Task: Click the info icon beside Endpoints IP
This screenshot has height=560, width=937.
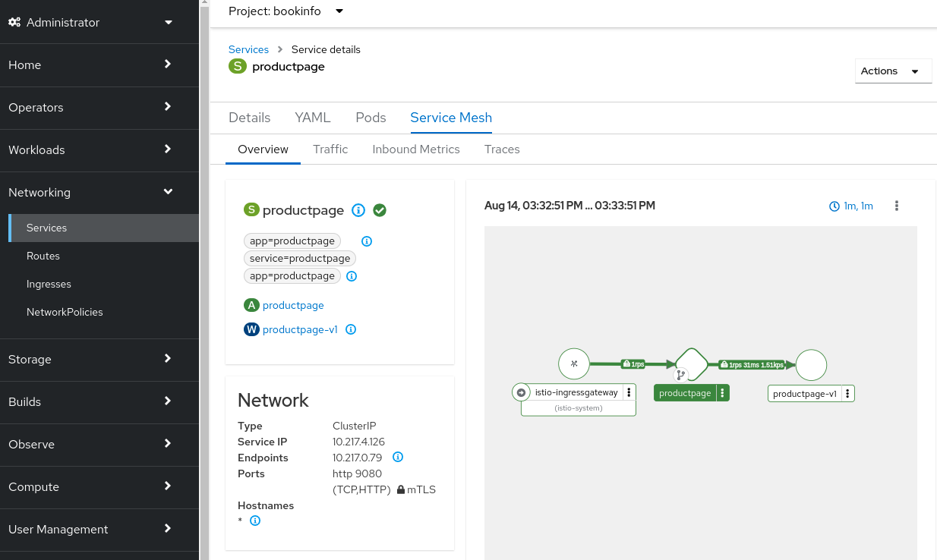Action: click(397, 457)
